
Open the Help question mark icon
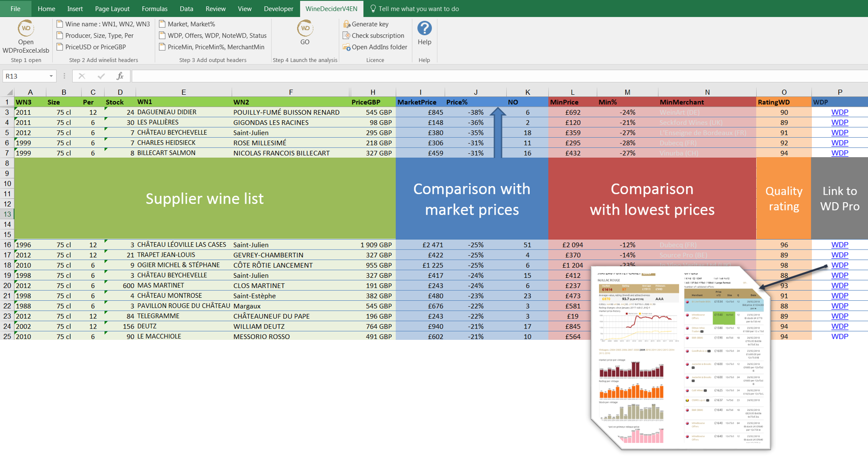[425, 28]
